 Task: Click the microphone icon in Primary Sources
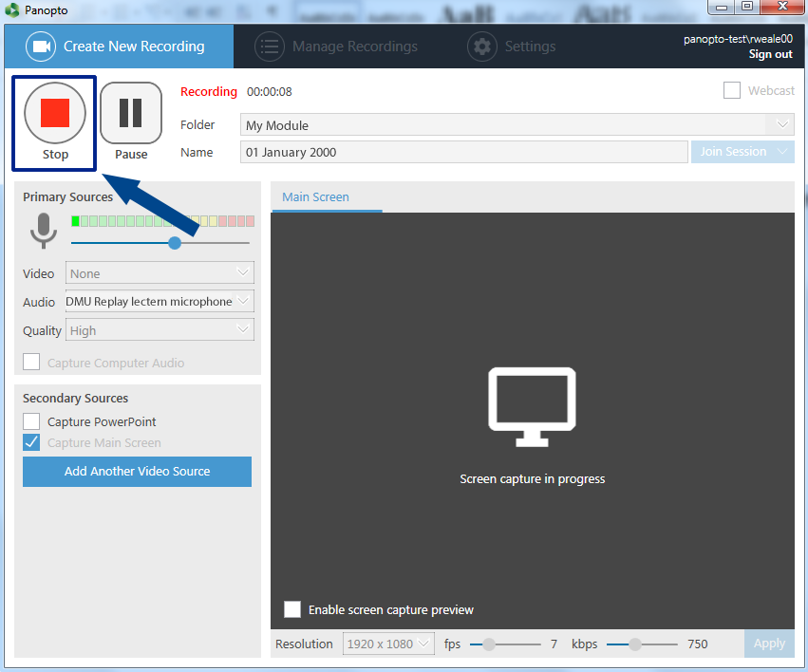click(x=44, y=231)
